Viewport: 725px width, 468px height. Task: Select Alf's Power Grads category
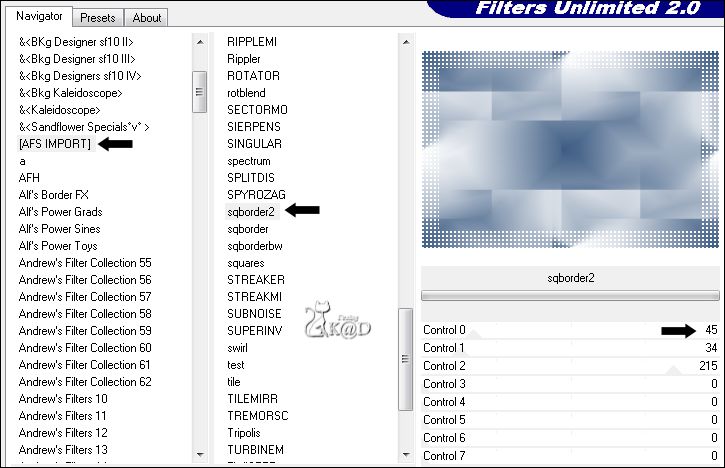coord(61,212)
